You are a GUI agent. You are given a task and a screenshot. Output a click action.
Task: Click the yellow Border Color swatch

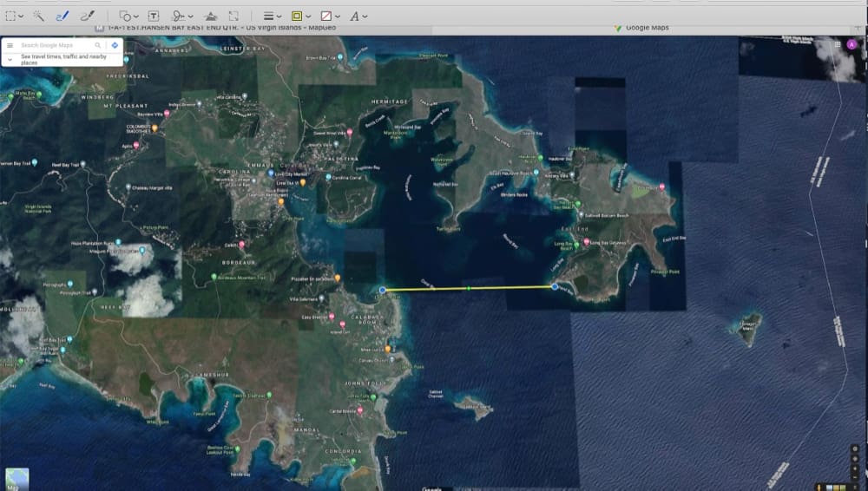[297, 16]
